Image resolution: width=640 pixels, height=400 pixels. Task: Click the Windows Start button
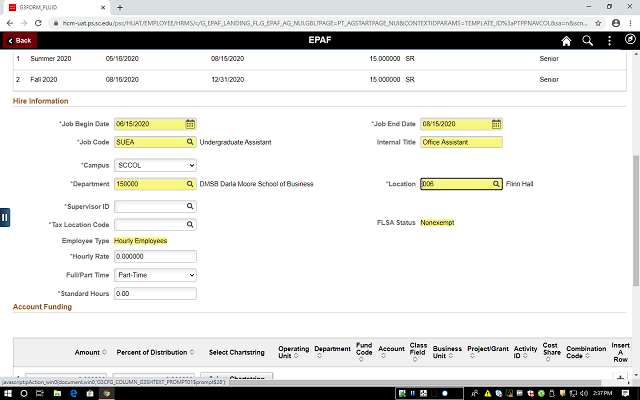[10, 391]
